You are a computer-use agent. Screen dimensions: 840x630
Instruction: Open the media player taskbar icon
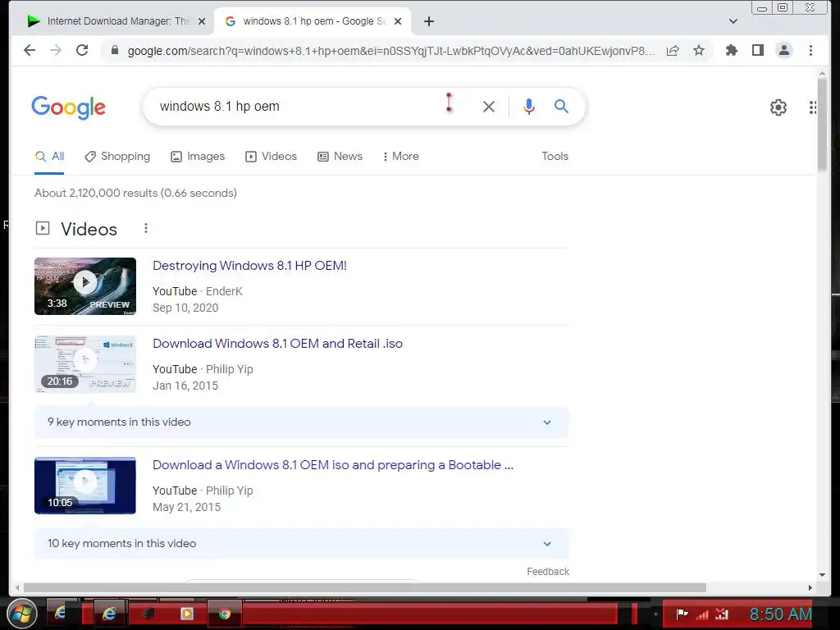pyautogui.click(x=187, y=614)
